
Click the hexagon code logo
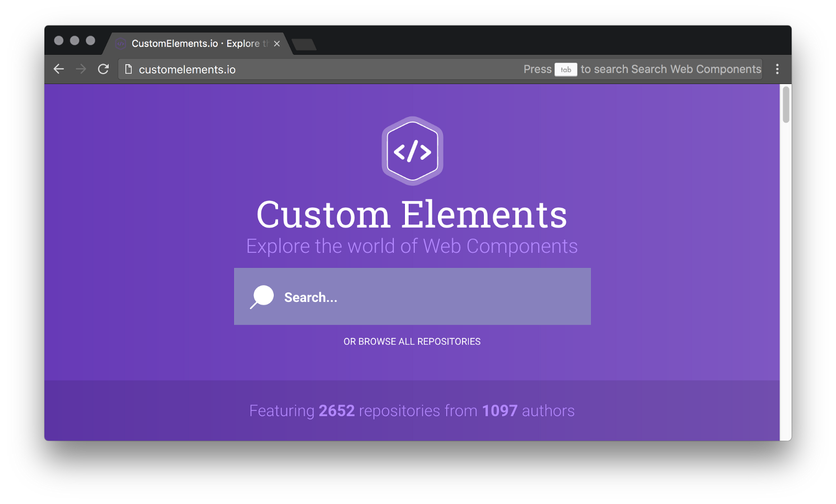412,151
